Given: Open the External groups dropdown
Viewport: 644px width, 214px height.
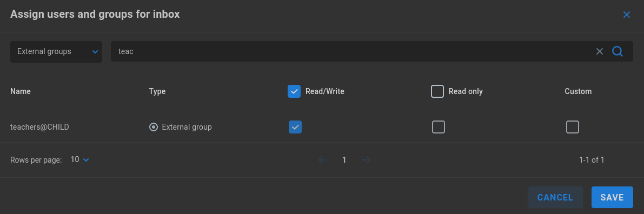Looking at the screenshot, I should point(56,52).
